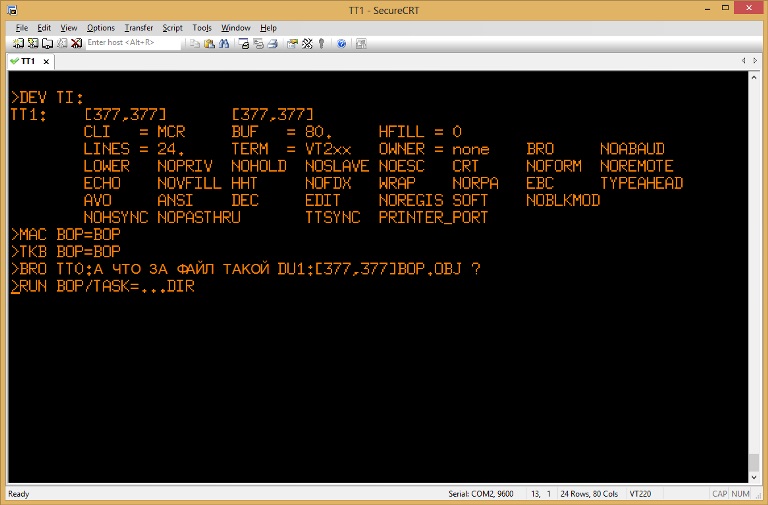
Task: Click the Paste clipboard icon
Action: tap(209, 43)
